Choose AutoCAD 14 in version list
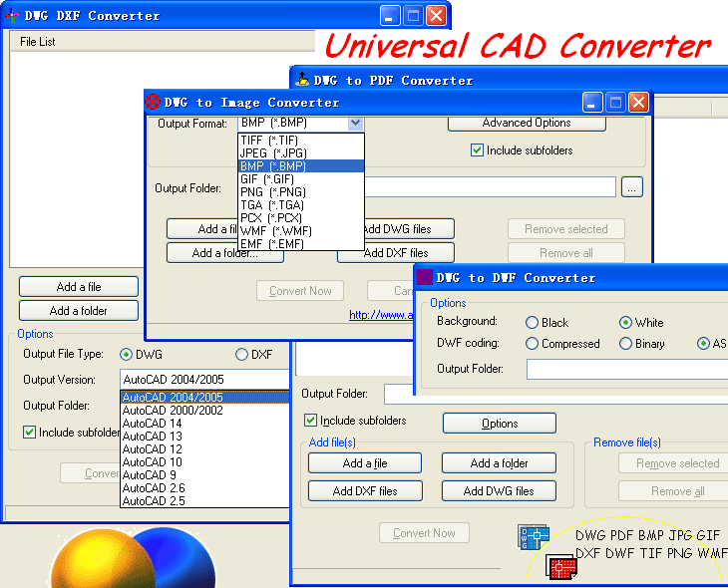The image size is (728, 588). click(204, 424)
